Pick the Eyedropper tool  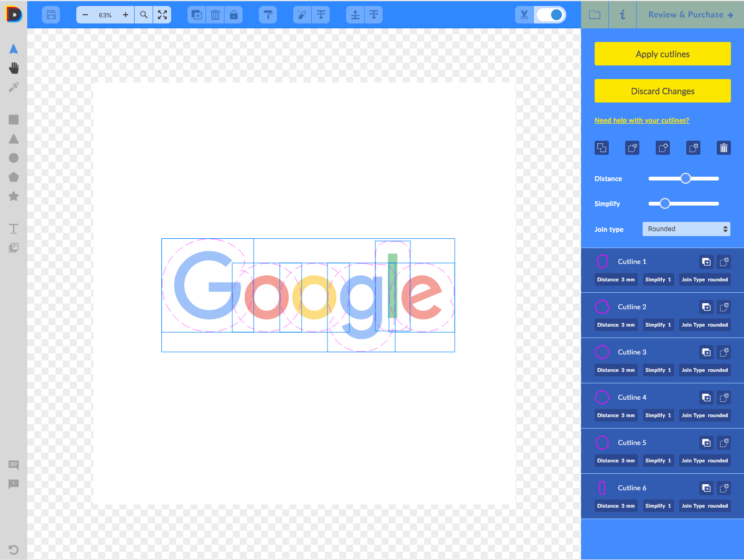coord(13,86)
